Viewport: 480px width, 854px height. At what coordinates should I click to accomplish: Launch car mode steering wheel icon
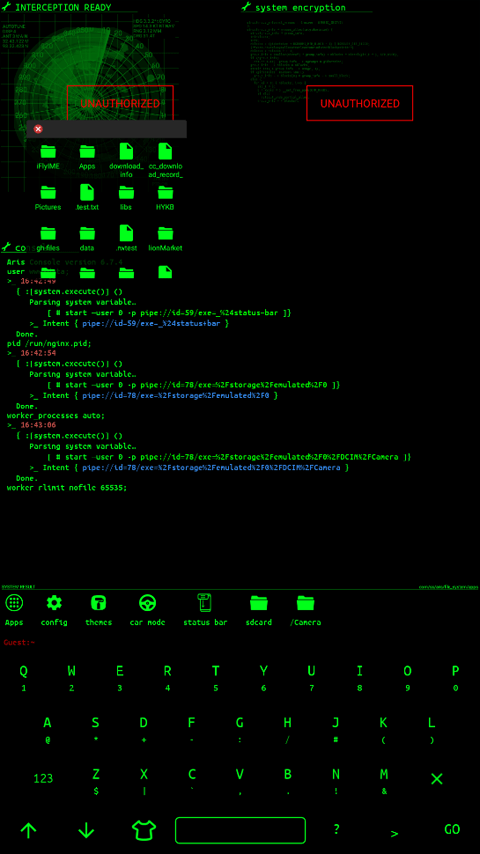(148, 603)
